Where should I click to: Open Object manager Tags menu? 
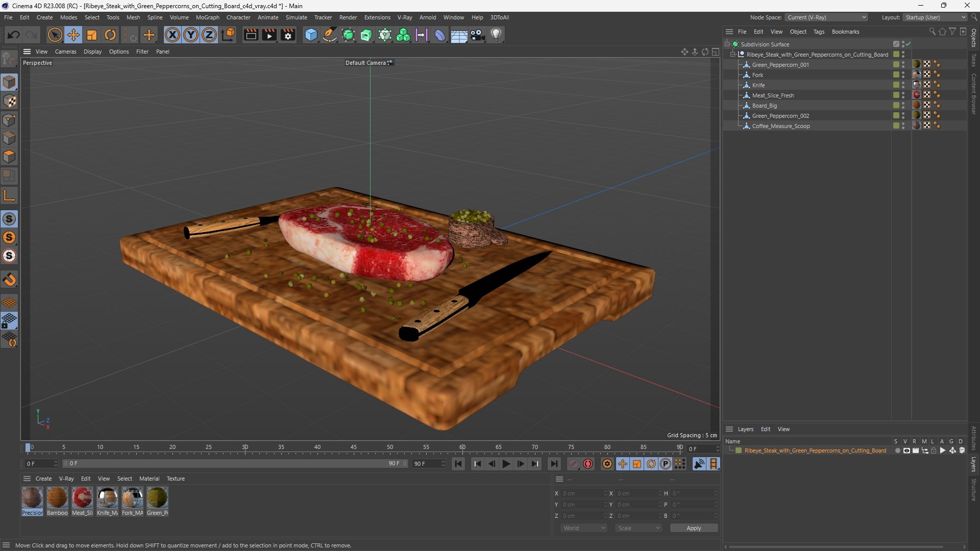tap(819, 32)
